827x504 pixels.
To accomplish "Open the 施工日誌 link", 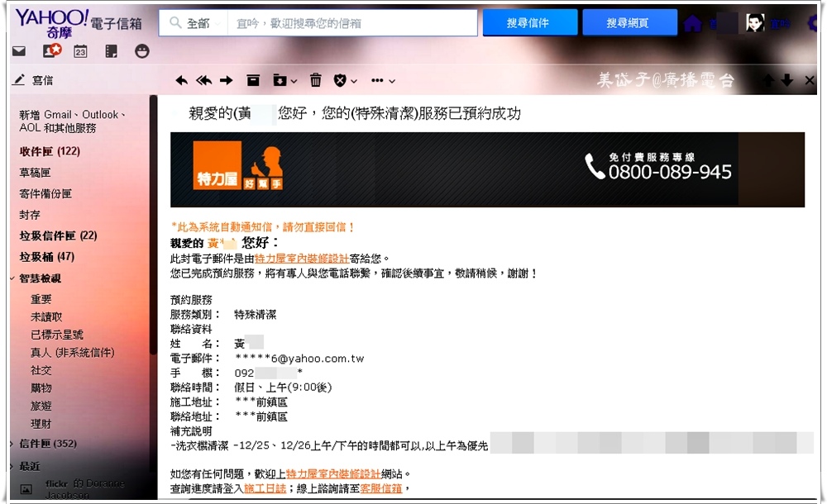I will [x=265, y=488].
